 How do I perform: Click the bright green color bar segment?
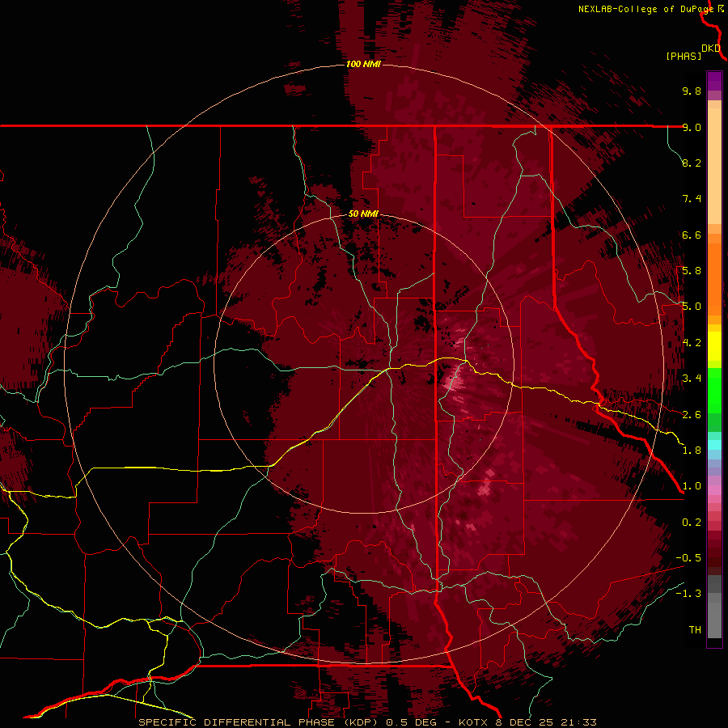tap(714, 390)
